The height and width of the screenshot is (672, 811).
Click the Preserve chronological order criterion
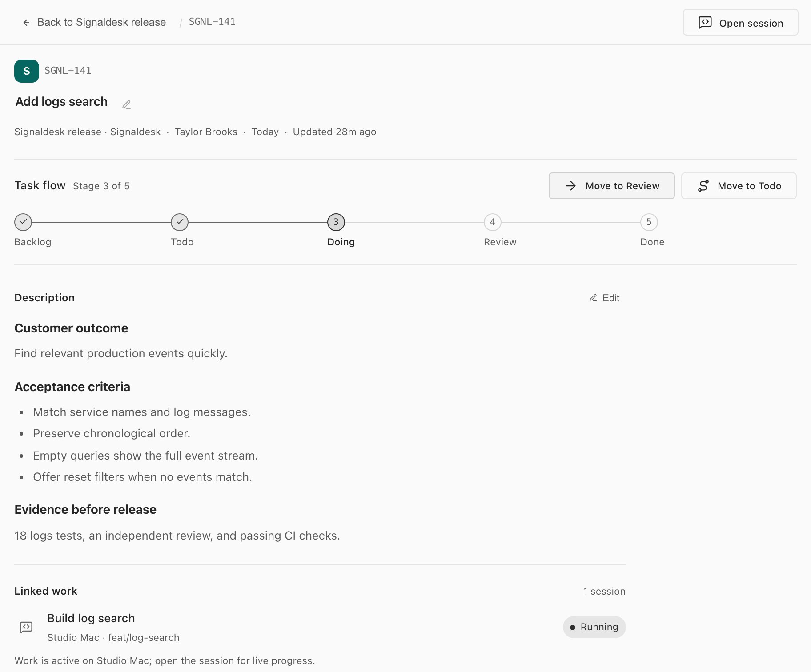(x=111, y=434)
